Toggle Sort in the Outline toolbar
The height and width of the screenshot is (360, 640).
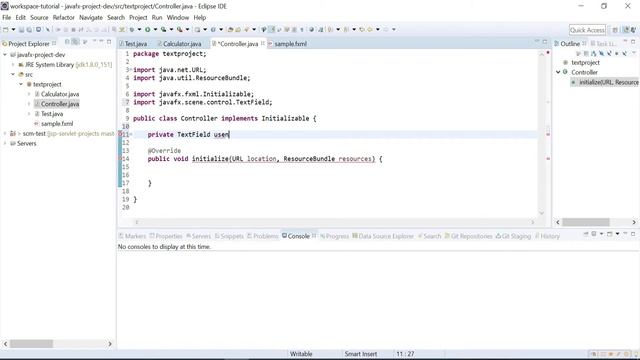pos(593,53)
